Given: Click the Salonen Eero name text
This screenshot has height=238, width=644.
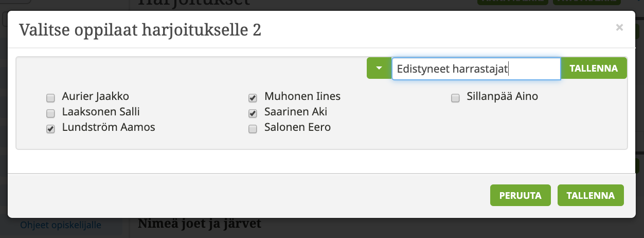Looking at the screenshot, I should coord(297,127).
